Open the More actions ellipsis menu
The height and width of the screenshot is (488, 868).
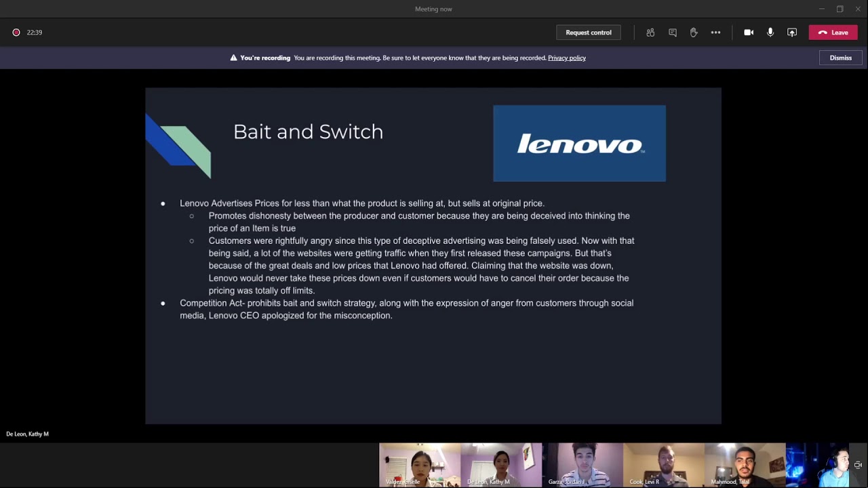715,33
